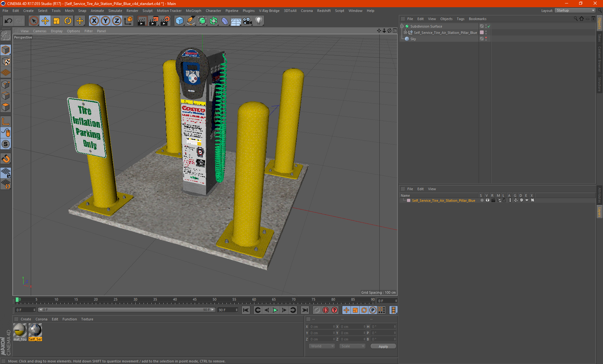Select the Self_Ser material thumbnail
Image resolution: width=603 pixels, height=364 pixels.
pyautogui.click(x=35, y=332)
